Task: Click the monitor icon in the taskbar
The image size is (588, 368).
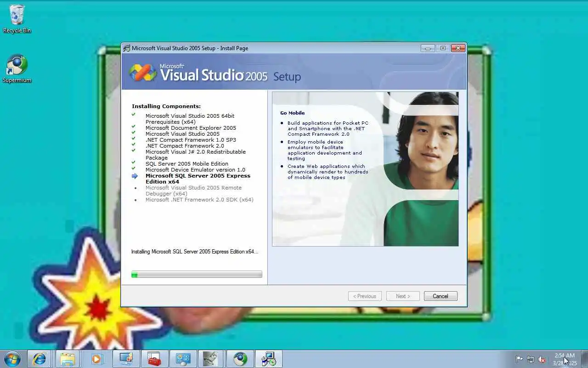Action: (x=125, y=359)
